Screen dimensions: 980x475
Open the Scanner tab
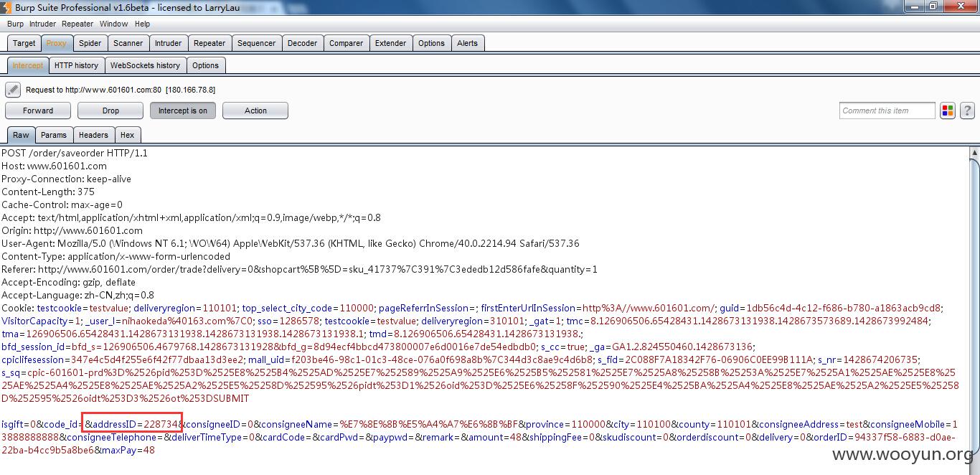(128, 43)
